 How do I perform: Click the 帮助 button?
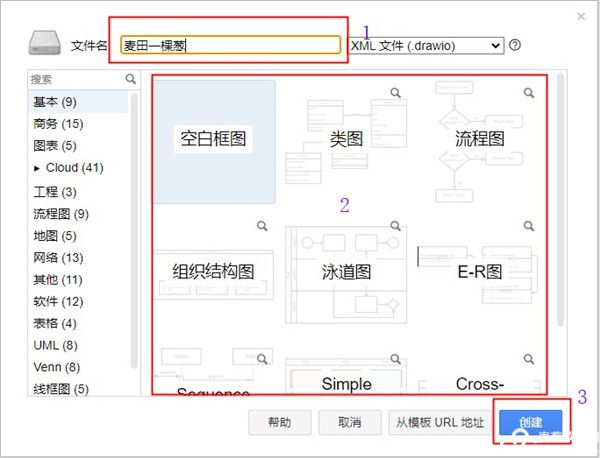(279, 422)
